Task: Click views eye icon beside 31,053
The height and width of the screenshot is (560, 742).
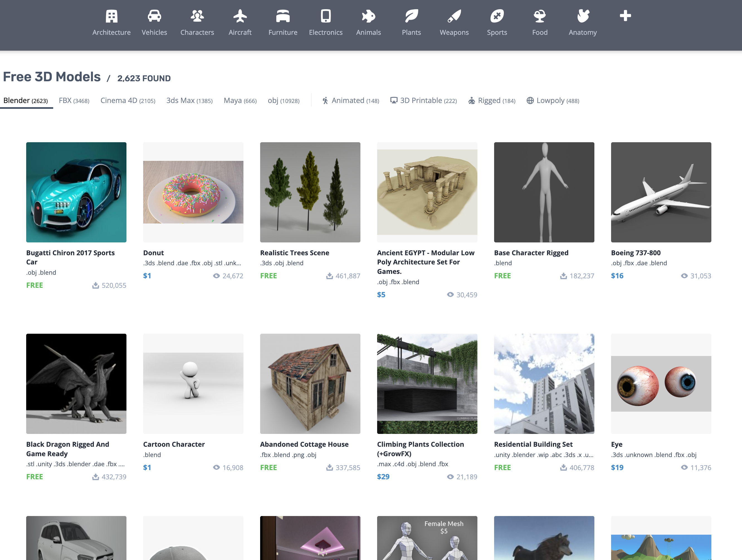Action: (684, 276)
